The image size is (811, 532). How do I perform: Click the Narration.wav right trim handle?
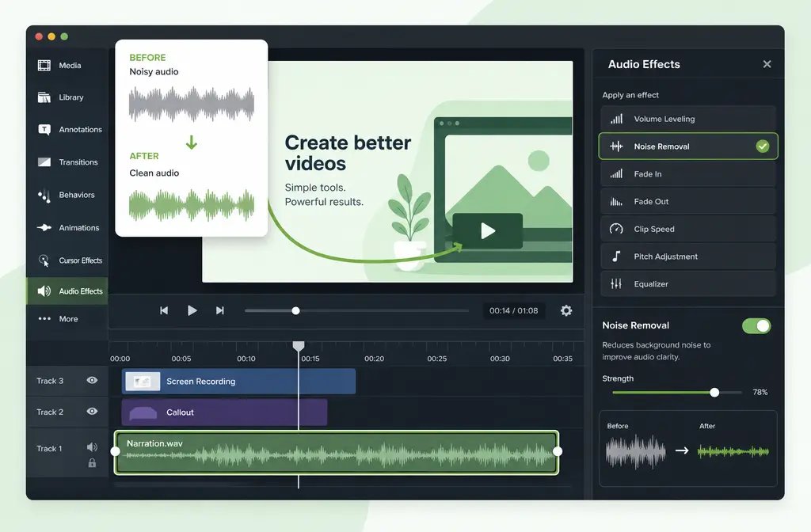click(557, 451)
